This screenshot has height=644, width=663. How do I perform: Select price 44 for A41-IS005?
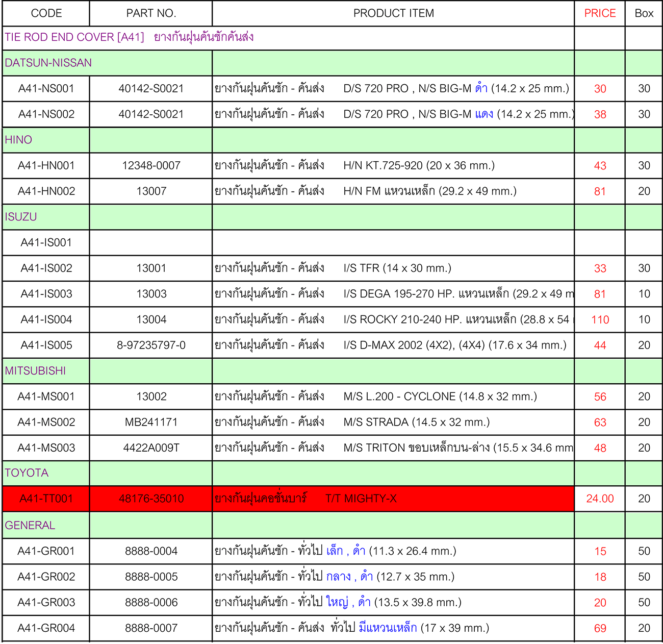600,345
